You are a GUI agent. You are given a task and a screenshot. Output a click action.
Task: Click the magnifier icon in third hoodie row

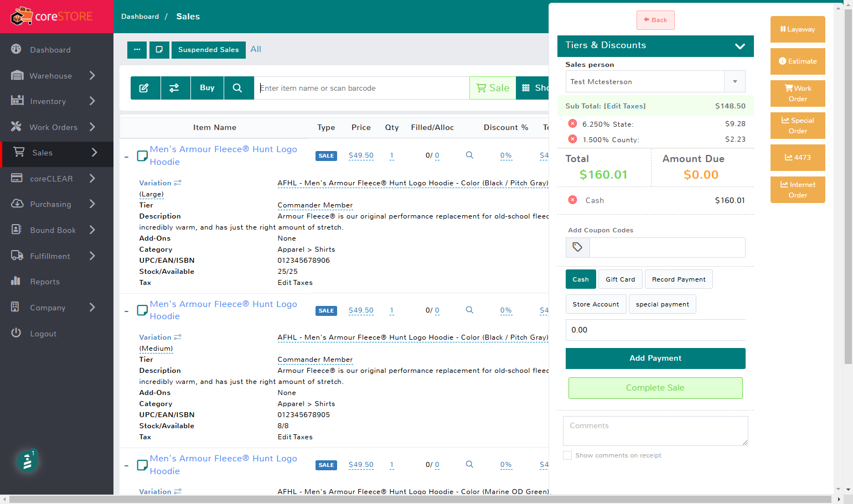[x=469, y=465]
